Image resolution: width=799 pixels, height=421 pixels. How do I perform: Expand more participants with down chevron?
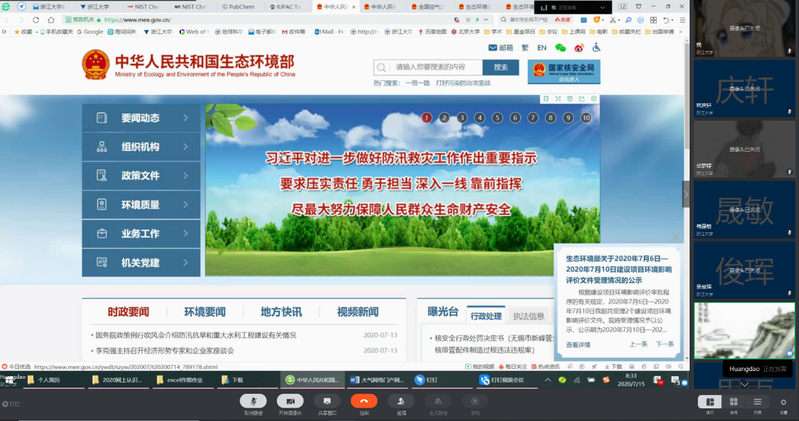pyautogui.click(x=744, y=385)
